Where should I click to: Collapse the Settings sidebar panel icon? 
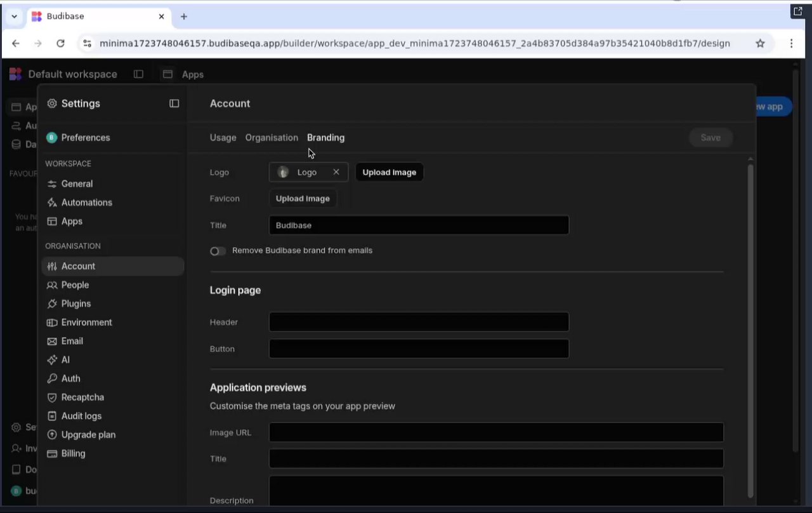click(x=174, y=103)
